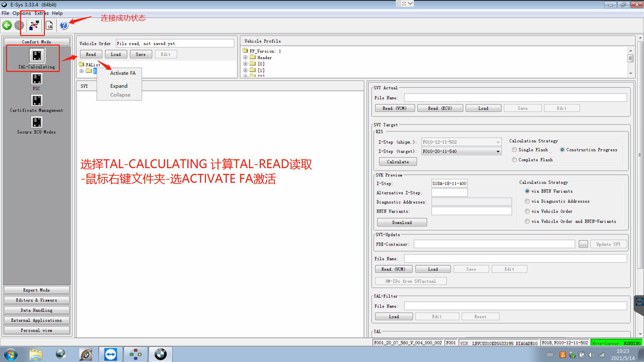644x362 pixels.
Task: Click the main panel vertical scrollbar
Action: [640, 155]
